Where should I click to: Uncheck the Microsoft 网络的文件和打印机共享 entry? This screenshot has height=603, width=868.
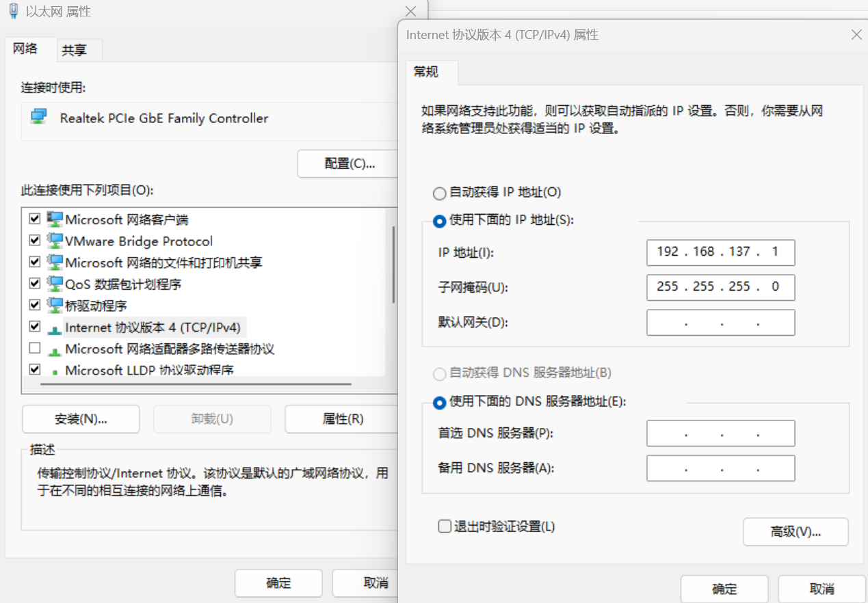[34, 261]
